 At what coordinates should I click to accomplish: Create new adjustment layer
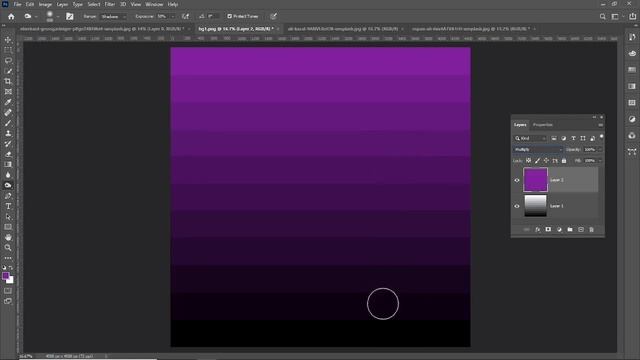click(x=559, y=230)
